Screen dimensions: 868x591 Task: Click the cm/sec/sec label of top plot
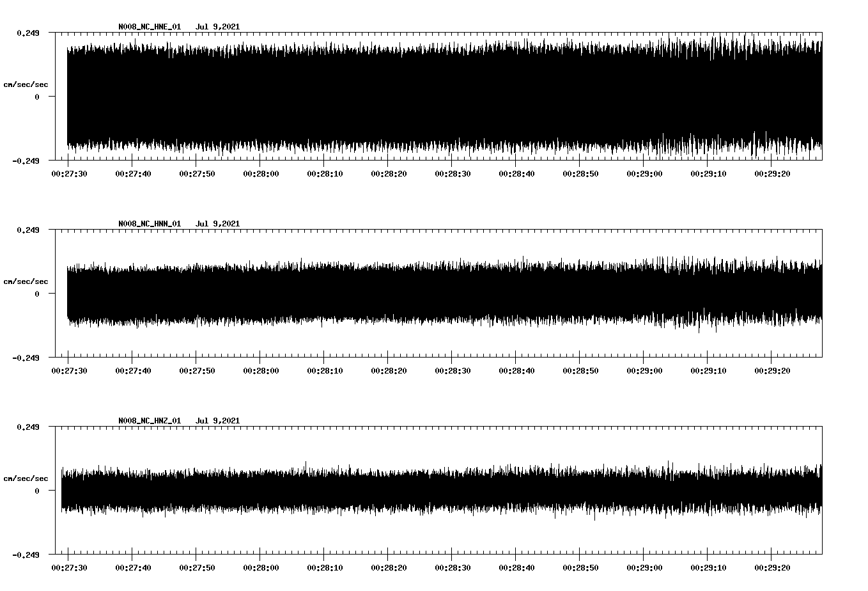tap(25, 84)
